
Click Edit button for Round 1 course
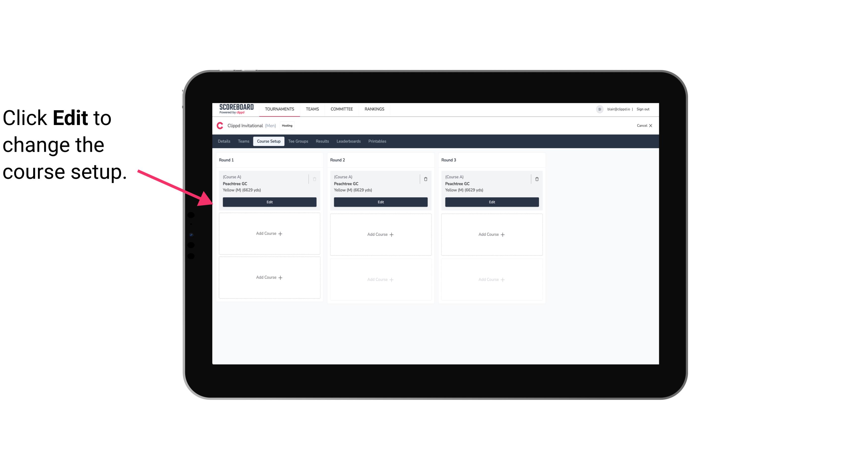[x=269, y=202]
